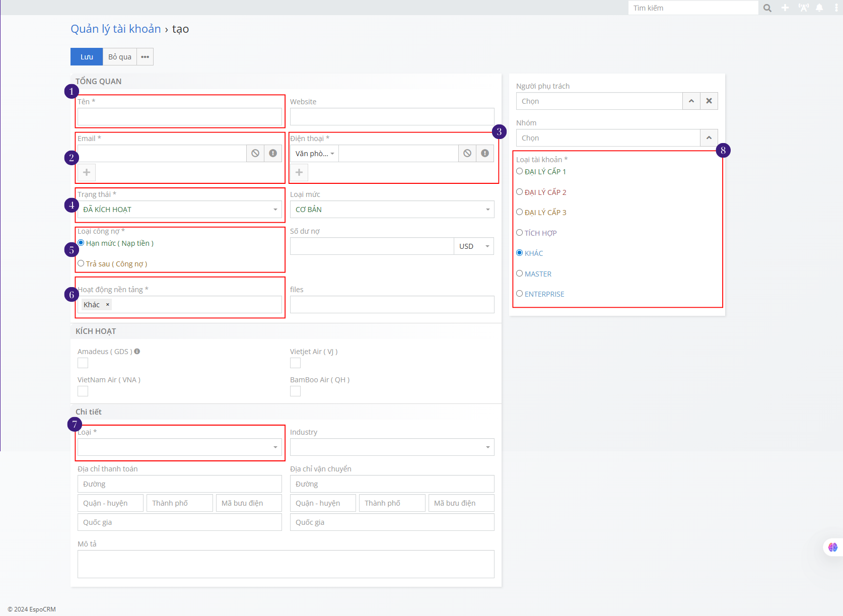Click the opt-out icon in Điện thoại field

(467, 153)
